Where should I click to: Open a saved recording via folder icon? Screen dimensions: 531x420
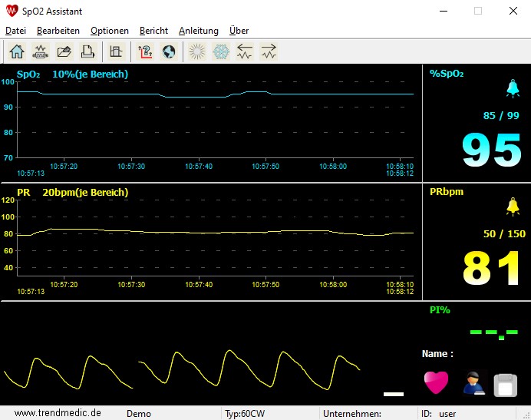point(64,52)
